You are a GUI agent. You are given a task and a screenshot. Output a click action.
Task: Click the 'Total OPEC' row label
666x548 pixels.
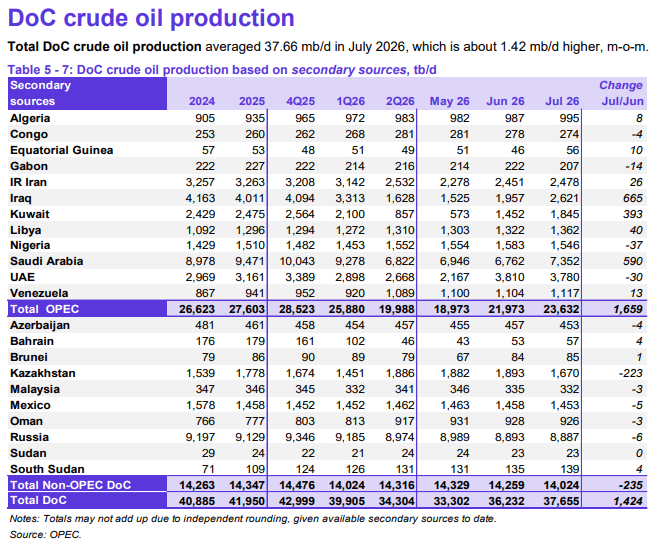point(45,309)
